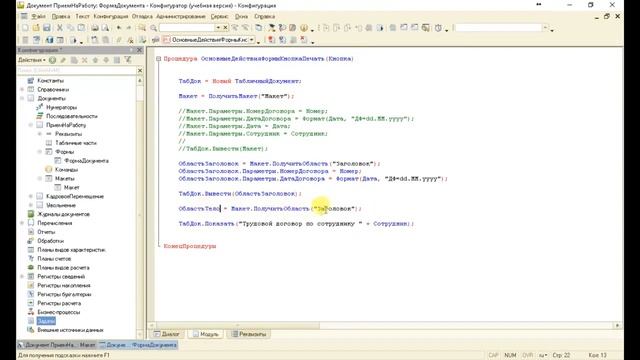
Task: Open the Действия dropdown menu
Action: 31,60
